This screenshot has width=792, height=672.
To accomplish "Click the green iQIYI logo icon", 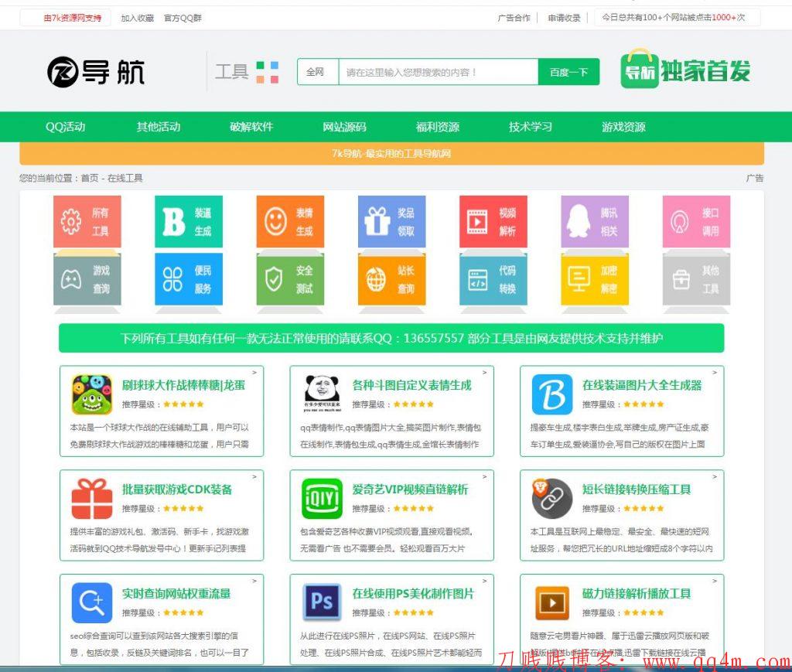I will tap(323, 499).
